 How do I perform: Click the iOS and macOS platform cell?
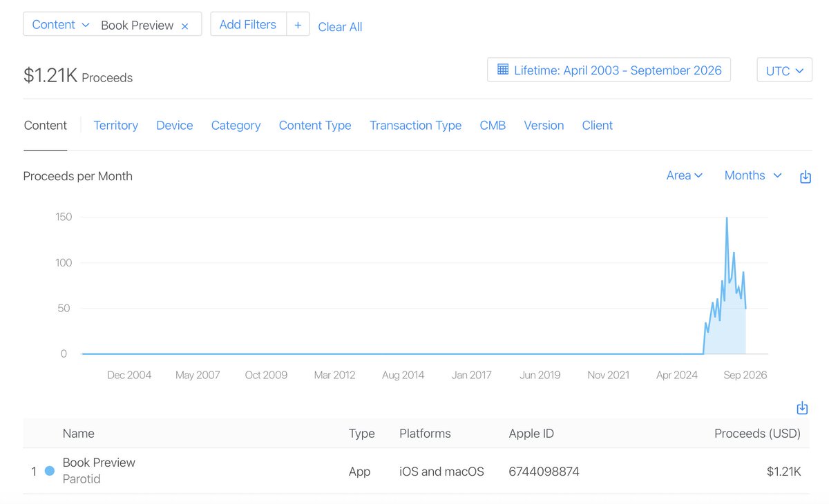pos(441,472)
